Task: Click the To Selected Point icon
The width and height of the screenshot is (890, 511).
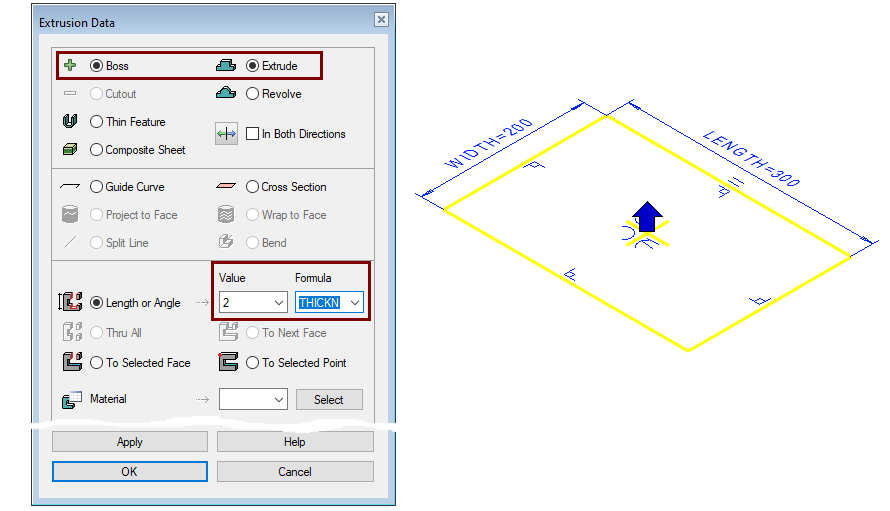Action: 228,362
